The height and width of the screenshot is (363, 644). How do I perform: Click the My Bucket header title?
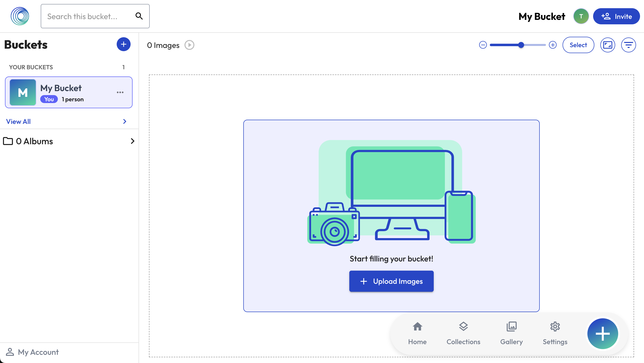[x=541, y=16]
